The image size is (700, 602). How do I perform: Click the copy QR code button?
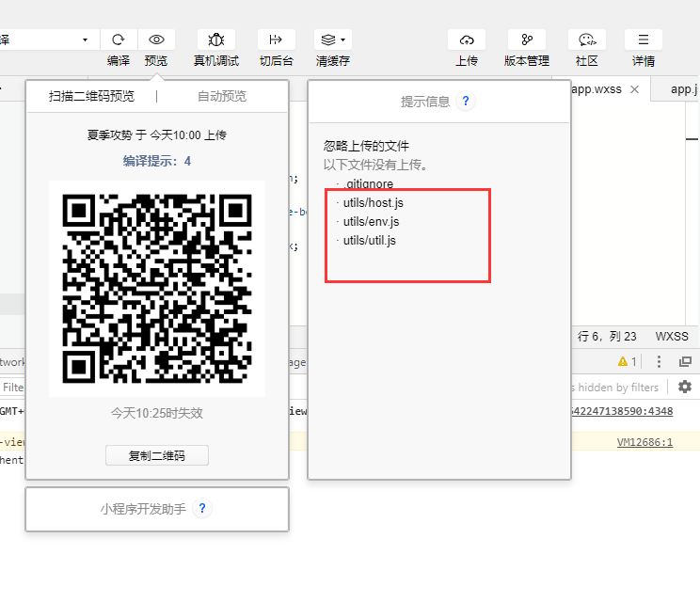click(157, 455)
